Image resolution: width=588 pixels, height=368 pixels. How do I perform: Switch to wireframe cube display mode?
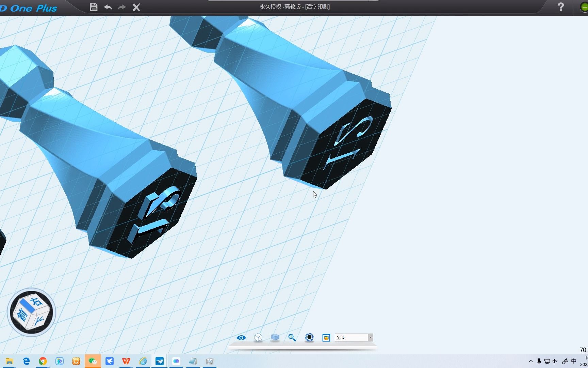coord(258,337)
